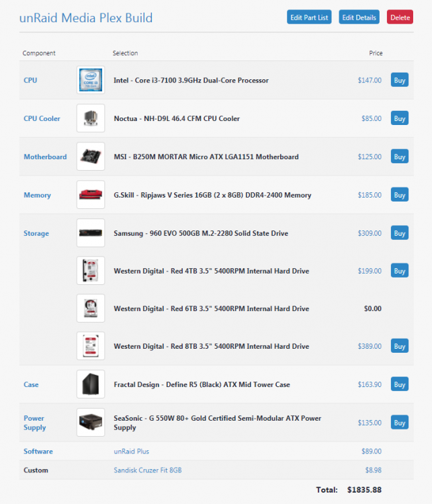Buy the Fractal Design Define R5 case
The height and width of the screenshot is (504, 432).
point(400,384)
